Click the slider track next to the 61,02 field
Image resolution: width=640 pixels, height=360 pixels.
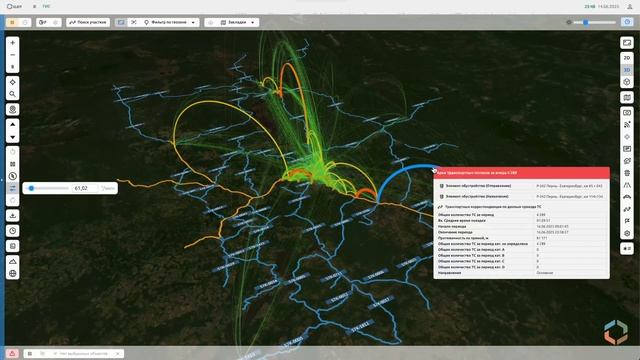tap(49, 188)
